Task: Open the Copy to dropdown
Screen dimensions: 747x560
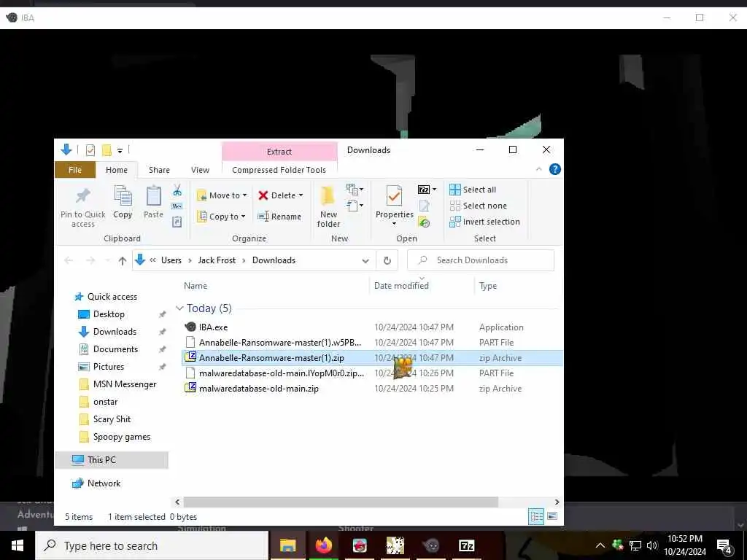Action: (x=221, y=217)
